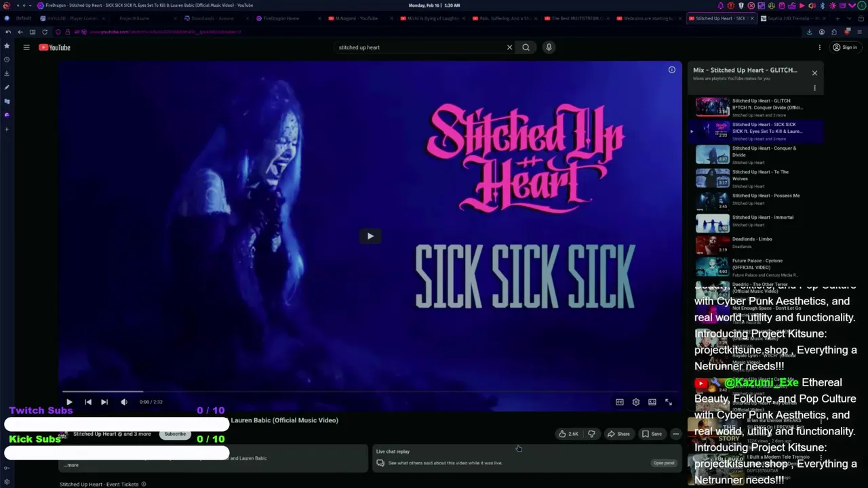The image size is (868, 488).
Task: Open system tray volume speaker
Action: (812, 5)
